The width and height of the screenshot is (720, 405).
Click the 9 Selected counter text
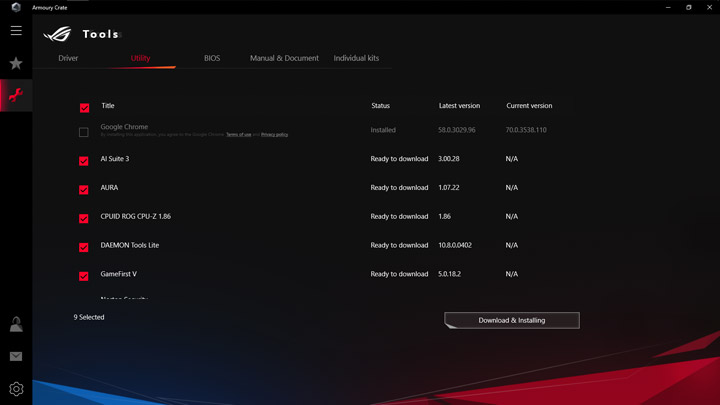(x=89, y=317)
